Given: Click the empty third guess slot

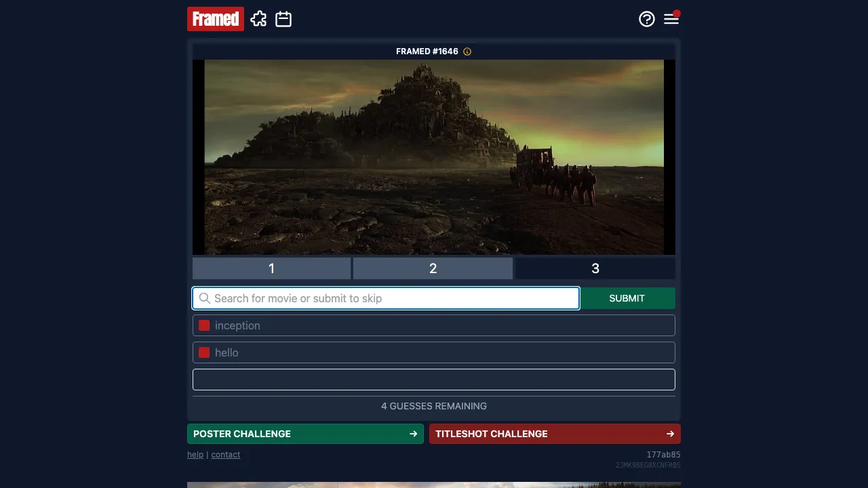Looking at the screenshot, I should point(434,380).
